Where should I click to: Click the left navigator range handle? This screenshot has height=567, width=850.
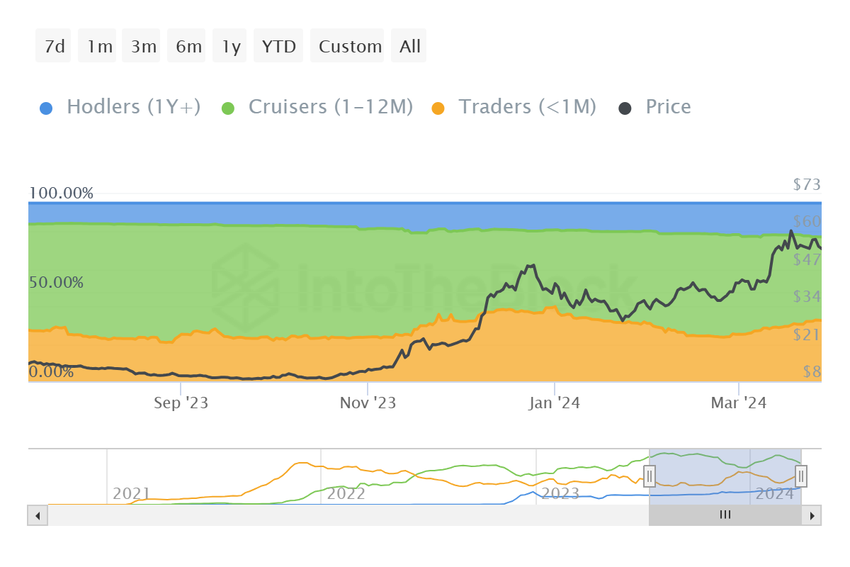[x=649, y=476]
